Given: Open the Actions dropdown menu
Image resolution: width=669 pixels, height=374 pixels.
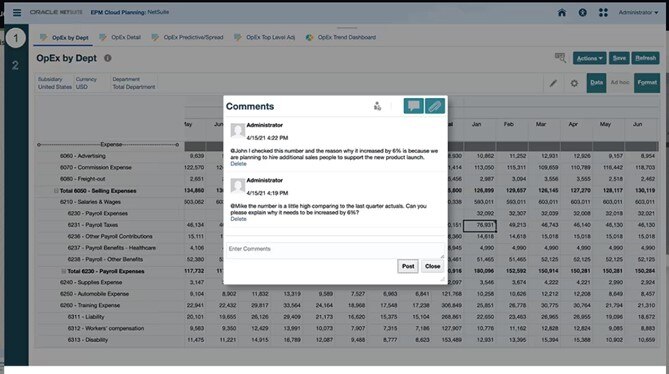Looking at the screenshot, I should coord(589,58).
